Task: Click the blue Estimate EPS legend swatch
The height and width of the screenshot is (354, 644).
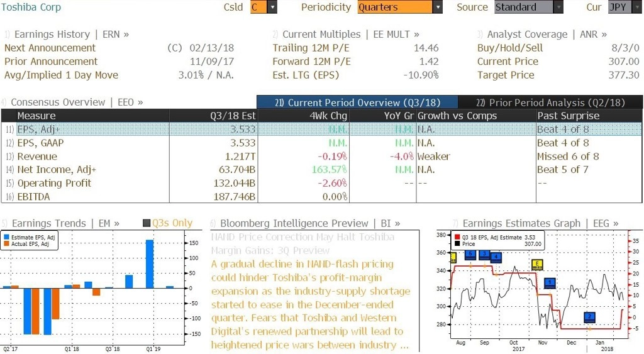Action: click(6, 238)
